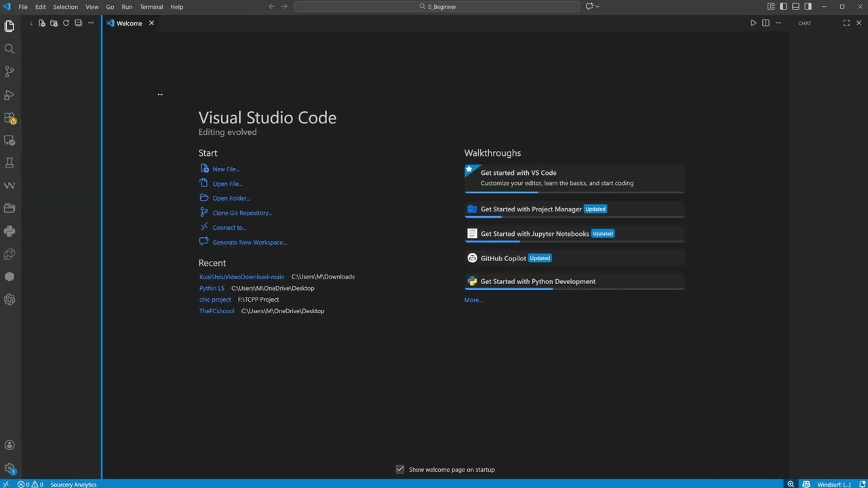Open the Manage gear icon

point(9,468)
